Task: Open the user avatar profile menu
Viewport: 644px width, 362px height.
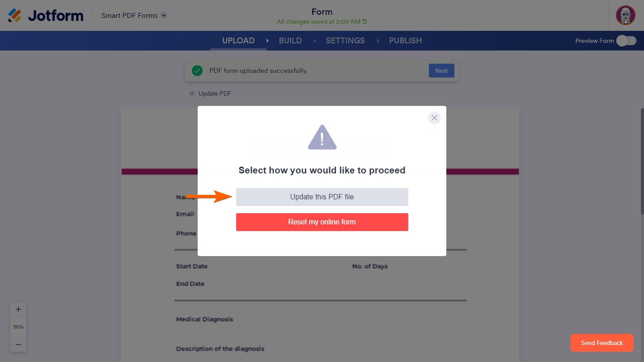Action: (x=625, y=15)
